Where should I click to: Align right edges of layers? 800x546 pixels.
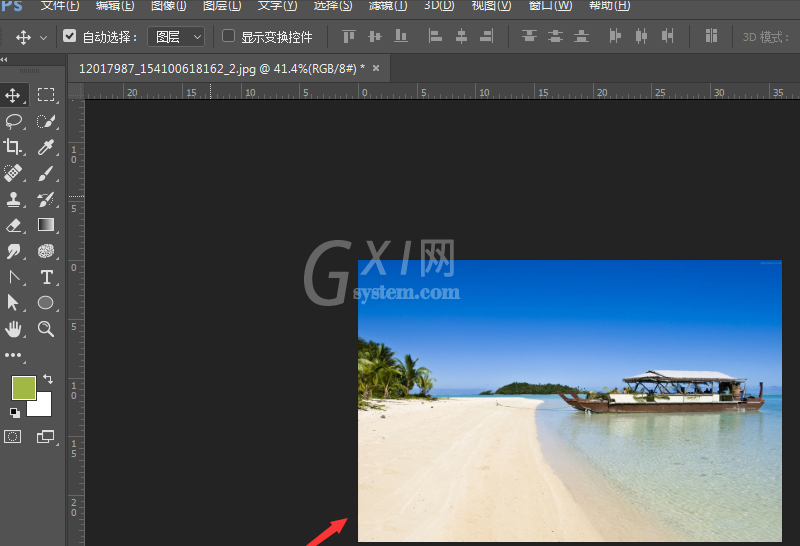click(x=487, y=36)
